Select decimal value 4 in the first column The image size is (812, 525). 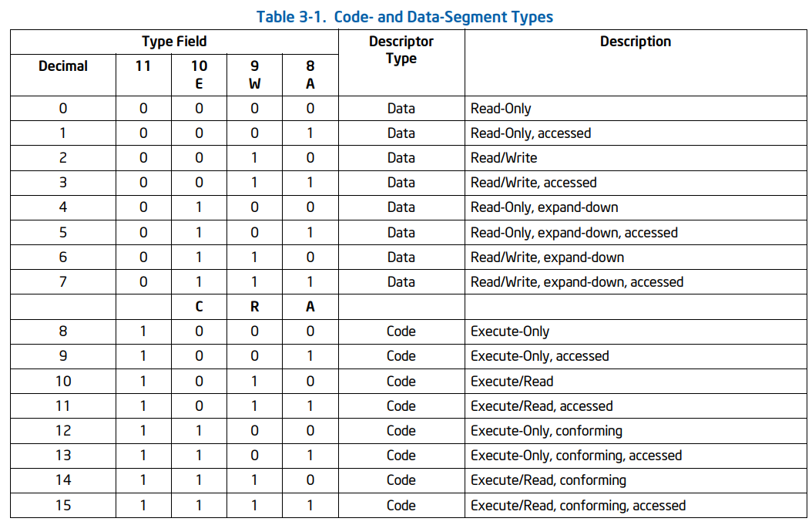click(x=63, y=207)
